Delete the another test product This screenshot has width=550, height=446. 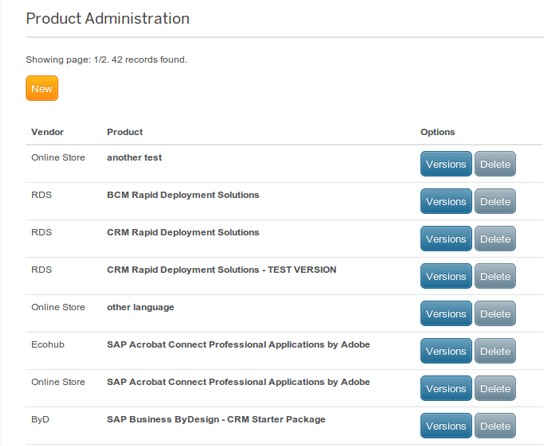coord(495,164)
